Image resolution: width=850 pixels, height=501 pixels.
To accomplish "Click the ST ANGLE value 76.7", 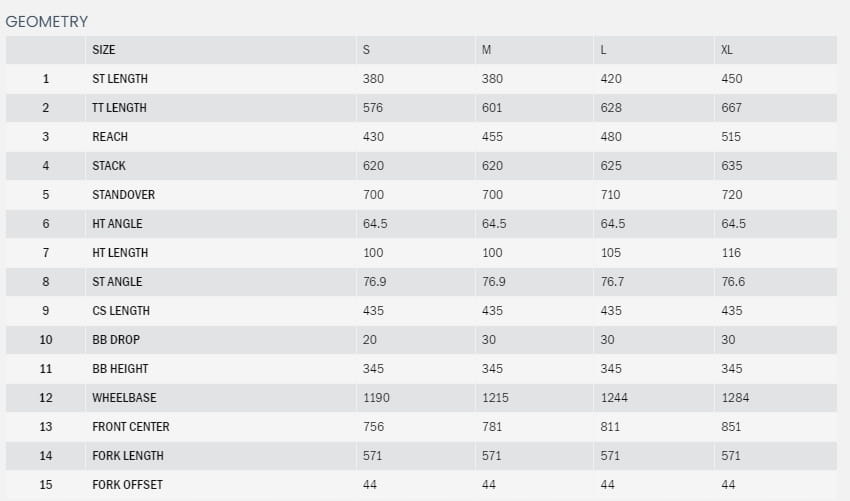I will [x=613, y=282].
